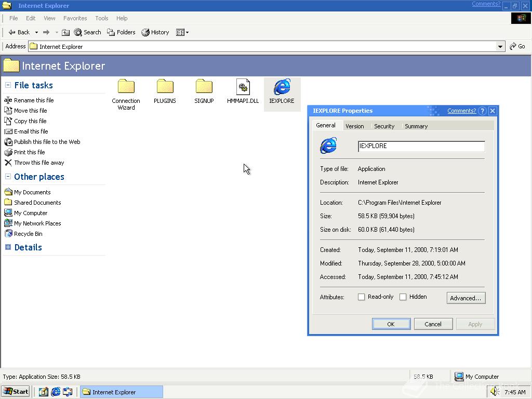Launch Internet Explorer from Quick Launch
The height and width of the screenshot is (399, 532).
click(56, 392)
